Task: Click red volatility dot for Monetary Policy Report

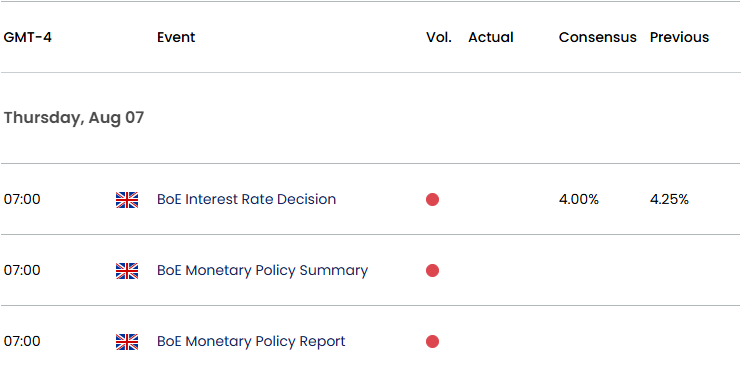Action: (x=432, y=341)
